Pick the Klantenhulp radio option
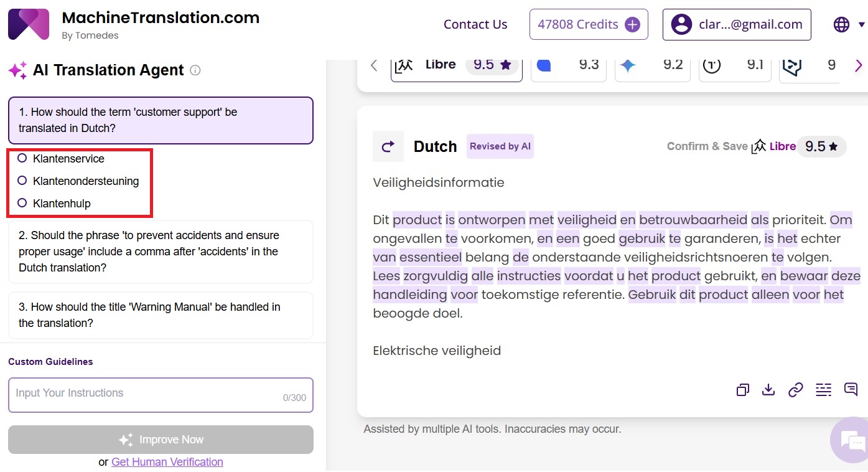868x472 pixels. (x=22, y=203)
